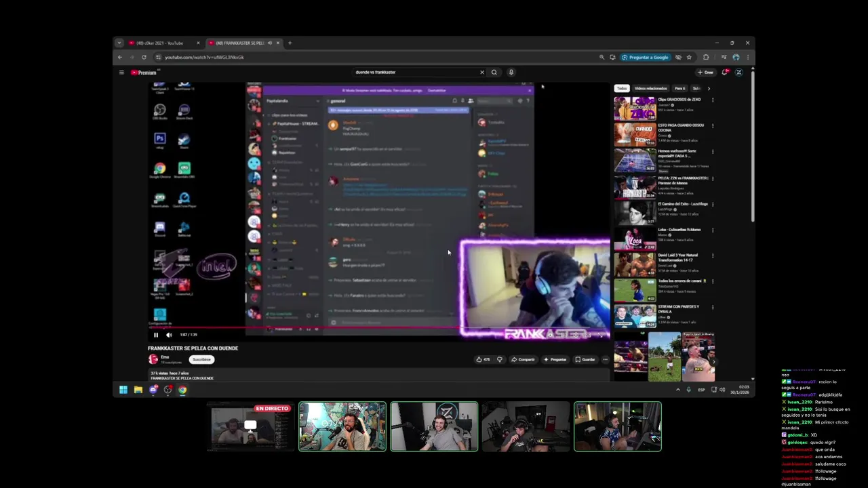The height and width of the screenshot is (488, 868).
Task: Mute the video with the speaker icon
Action: 169,335
